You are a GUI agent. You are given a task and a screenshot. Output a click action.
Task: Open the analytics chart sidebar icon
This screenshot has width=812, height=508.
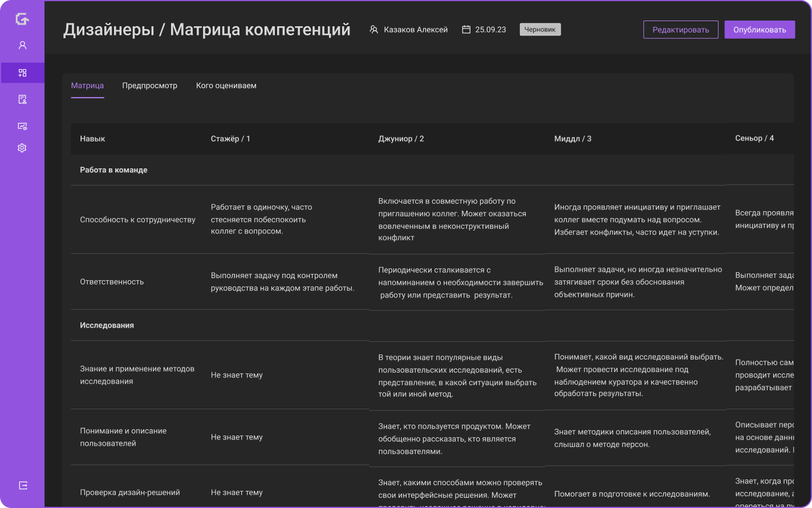[x=22, y=126]
